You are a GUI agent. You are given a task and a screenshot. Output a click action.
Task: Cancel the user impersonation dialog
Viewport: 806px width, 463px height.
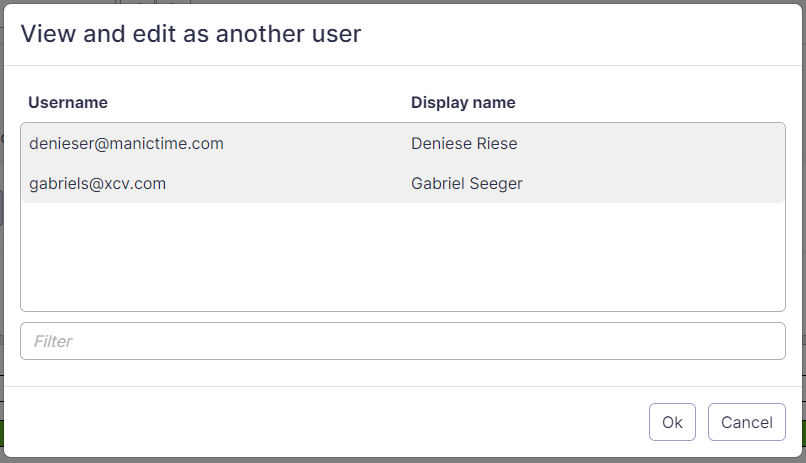[x=746, y=422]
